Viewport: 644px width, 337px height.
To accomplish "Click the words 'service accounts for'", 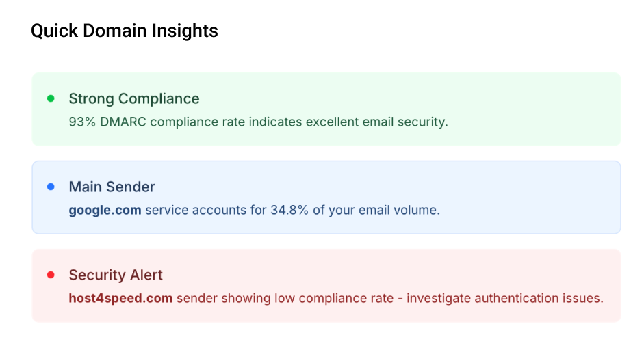I will tap(206, 210).
